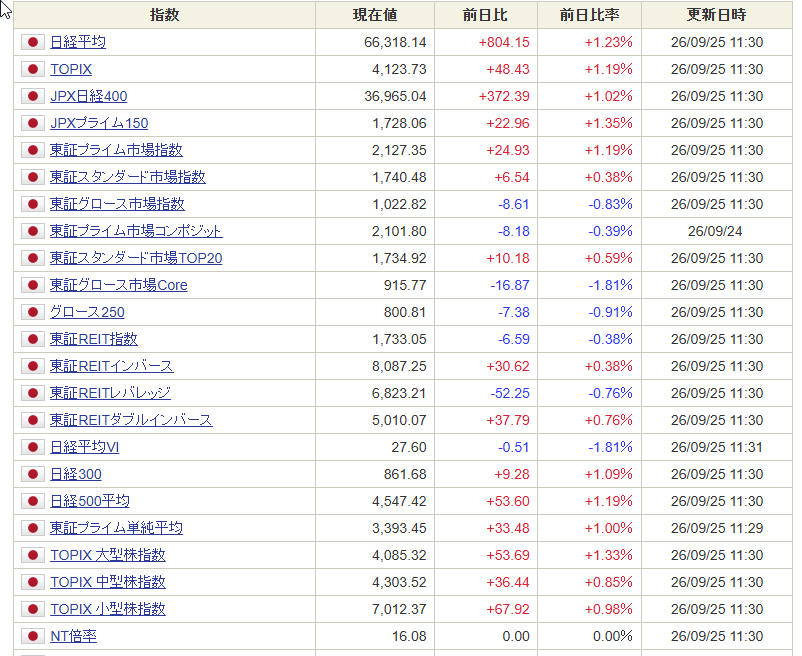Viewport: 802px width, 656px height.
Task: Click the 指数 column header
Action: (164, 15)
